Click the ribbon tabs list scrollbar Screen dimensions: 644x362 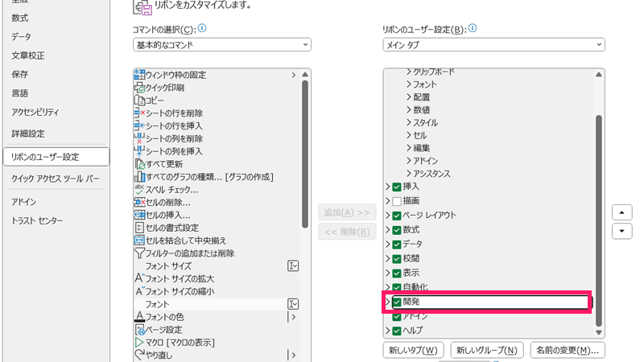pyautogui.click(x=599, y=220)
